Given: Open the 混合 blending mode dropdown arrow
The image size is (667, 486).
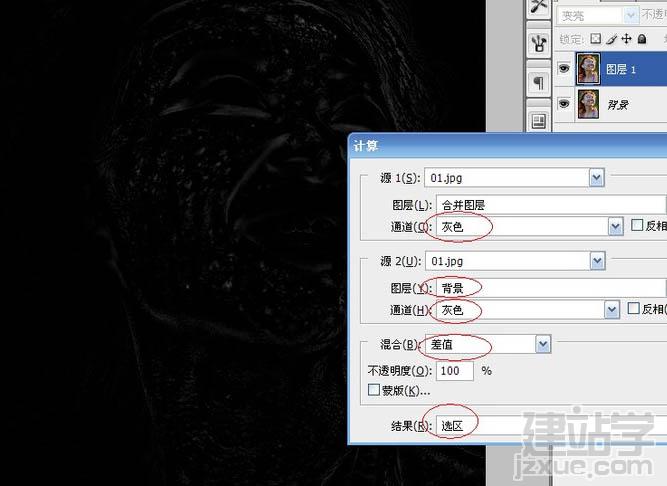Looking at the screenshot, I should [543, 344].
